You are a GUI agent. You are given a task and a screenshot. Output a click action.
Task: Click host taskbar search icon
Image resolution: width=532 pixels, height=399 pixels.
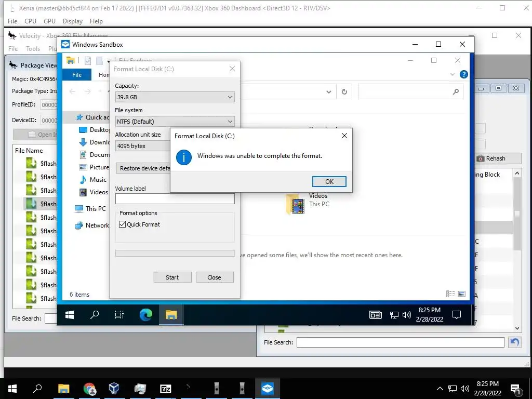coord(37,389)
